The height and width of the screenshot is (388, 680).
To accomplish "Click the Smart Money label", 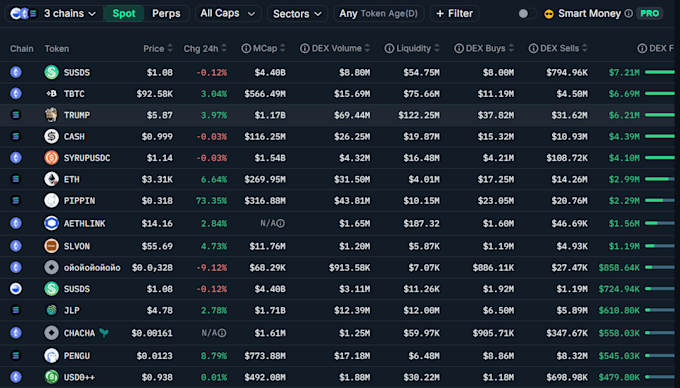I will (589, 13).
